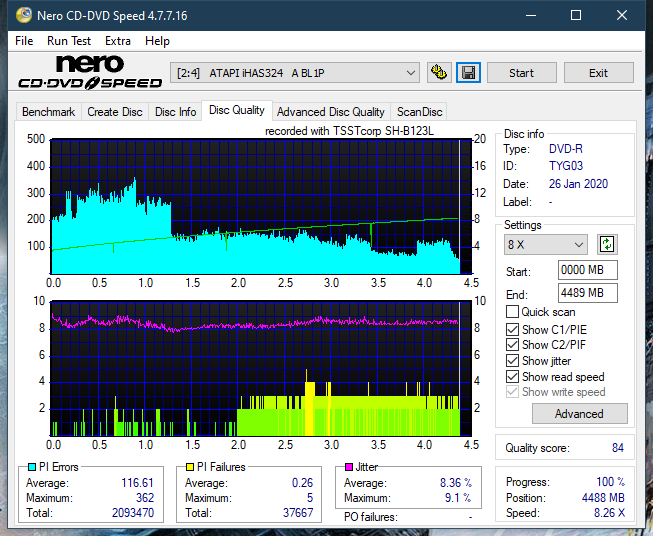The height and width of the screenshot is (536, 653).
Task: Click the Show write speed checkbox
Action: coord(512,392)
